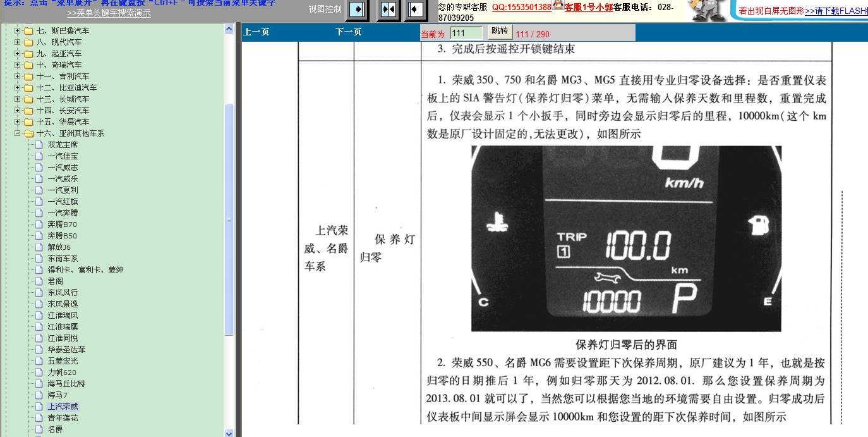This screenshot has width=868, height=437.
Task: Open the 华泰圣达菲 tree item
Action: pyautogui.click(x=67, y=350)
